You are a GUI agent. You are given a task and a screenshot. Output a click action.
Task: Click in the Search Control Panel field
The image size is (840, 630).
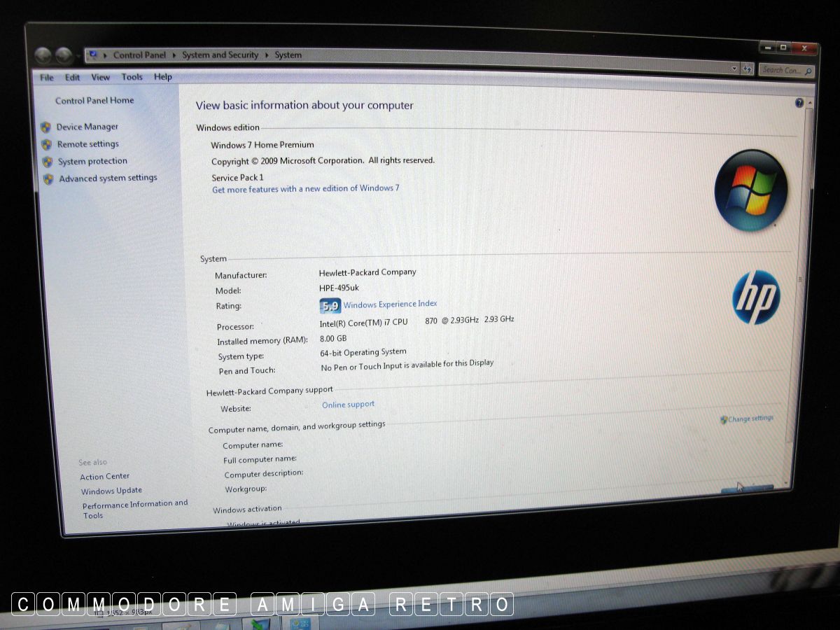coord(782,70)
